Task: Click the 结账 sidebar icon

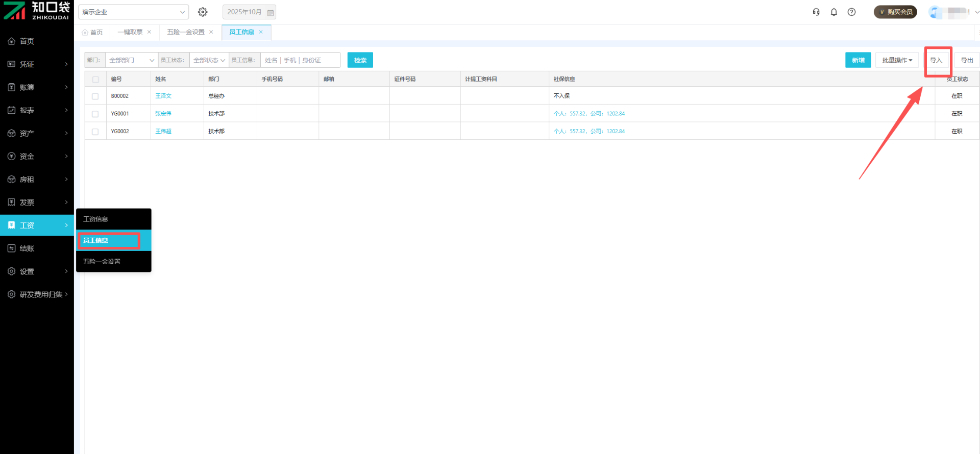Action: (x=11, y=248)
